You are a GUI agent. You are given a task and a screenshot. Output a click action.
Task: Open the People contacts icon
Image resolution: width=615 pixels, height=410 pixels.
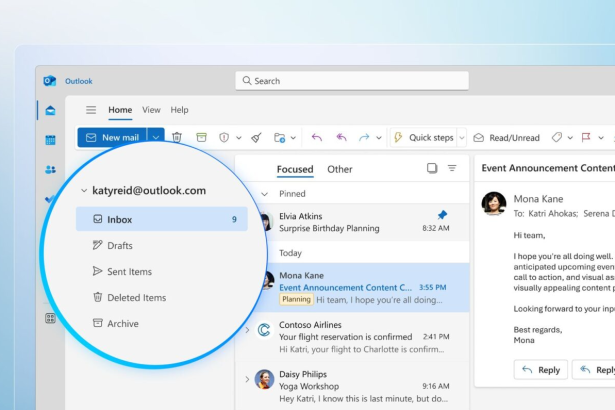coord(50,169)
